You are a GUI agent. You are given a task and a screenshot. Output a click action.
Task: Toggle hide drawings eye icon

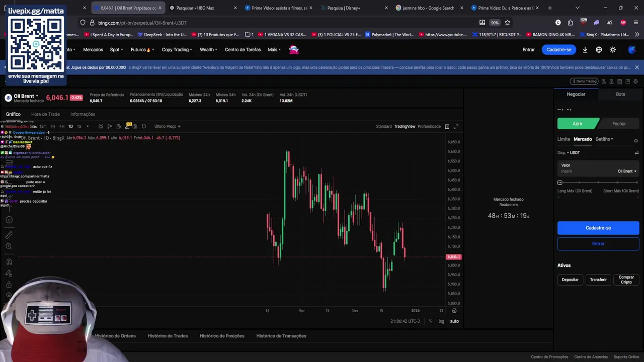pyautogui.click(x=9, y=295)
